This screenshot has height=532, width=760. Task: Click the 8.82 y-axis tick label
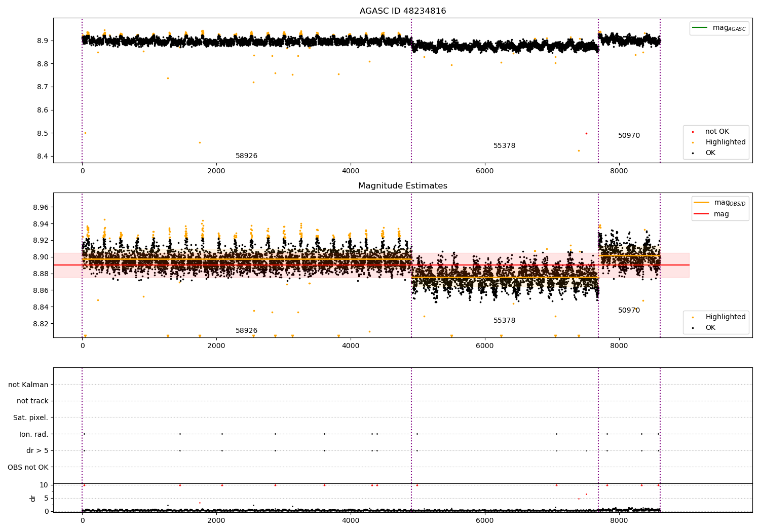point(41,324)
